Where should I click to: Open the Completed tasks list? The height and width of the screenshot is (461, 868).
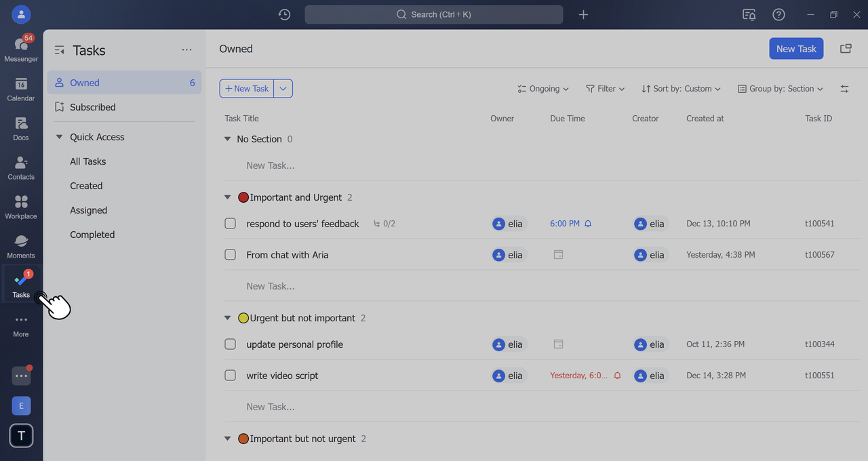click(92, 235)
